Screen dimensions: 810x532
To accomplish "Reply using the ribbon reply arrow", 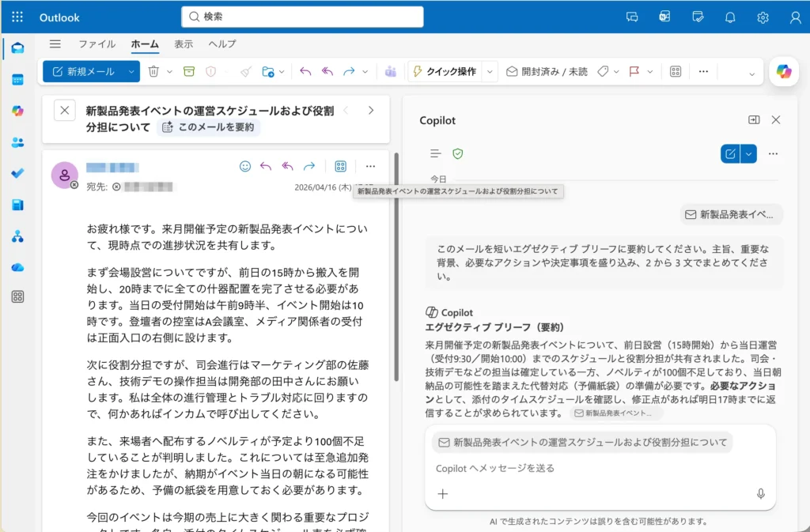I will tap(305, 71).
